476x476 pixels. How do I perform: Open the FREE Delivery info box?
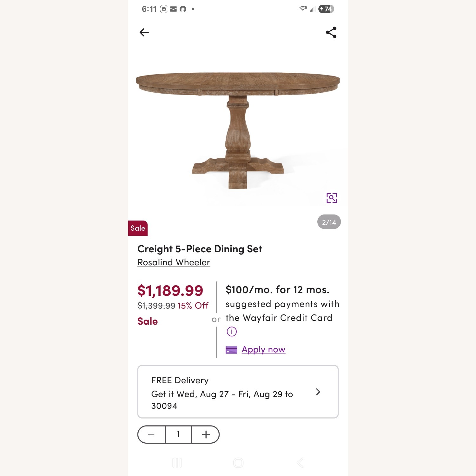pos(222,392)
